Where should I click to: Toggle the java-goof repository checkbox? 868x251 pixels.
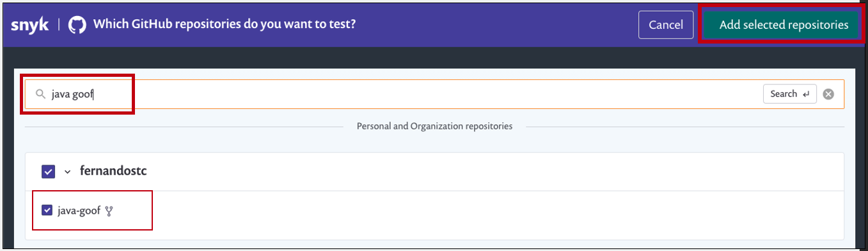tap(47, 210)
